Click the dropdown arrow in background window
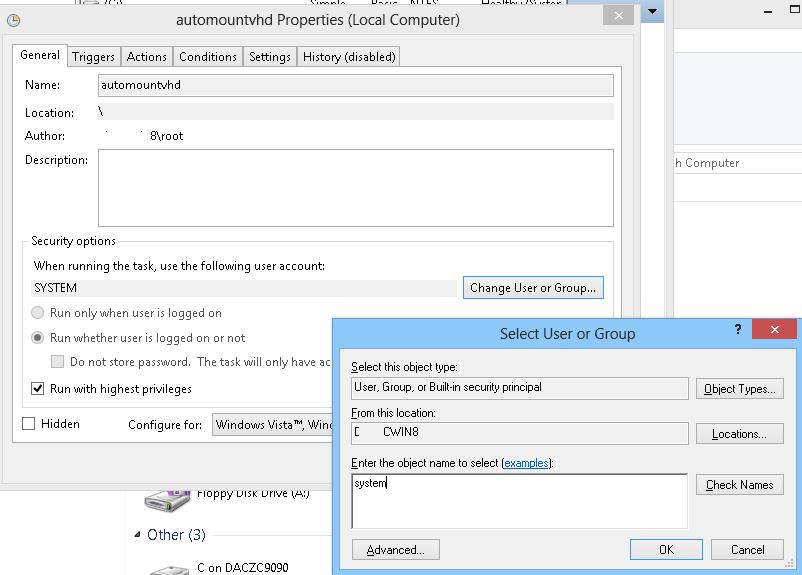 652,11
